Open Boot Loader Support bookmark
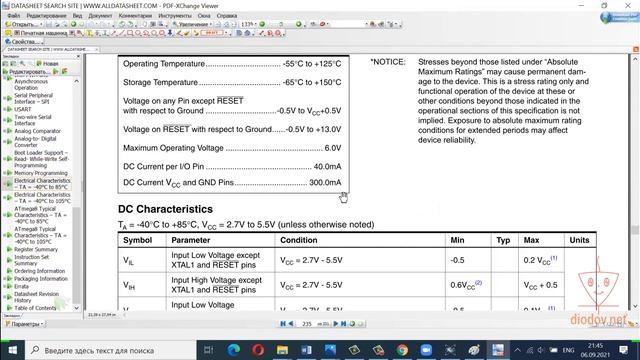640x360 pixels. click(42, 159)
